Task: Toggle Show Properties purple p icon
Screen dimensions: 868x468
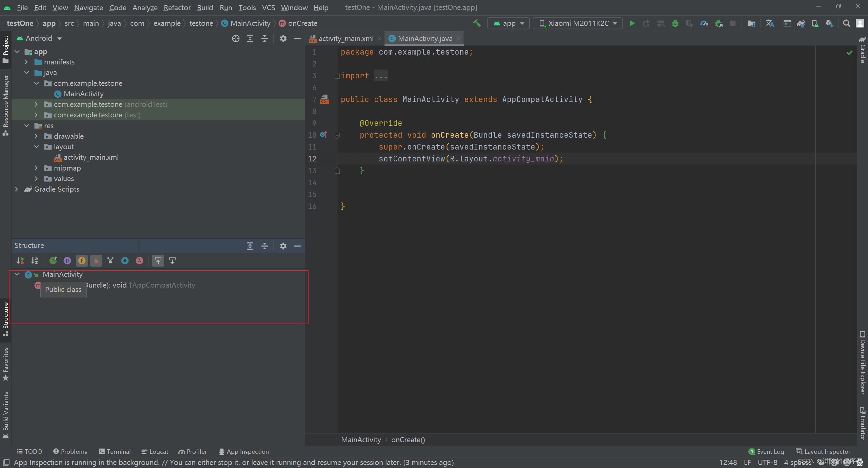Action: [67, 260]
